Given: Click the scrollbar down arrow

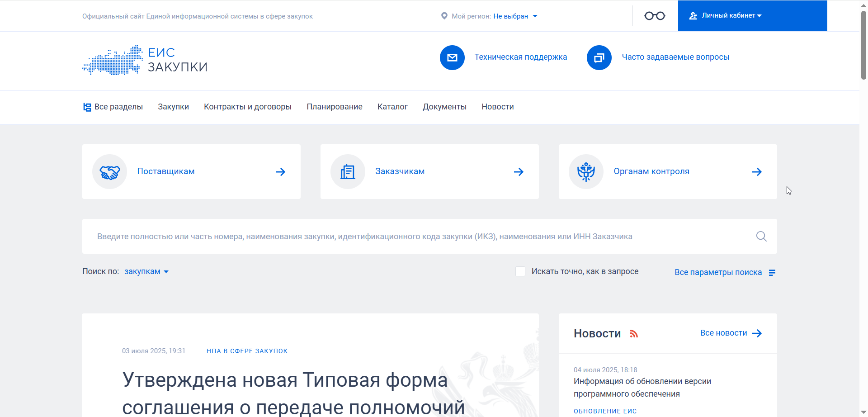Looking at the screenshot, I should point(863,412).
